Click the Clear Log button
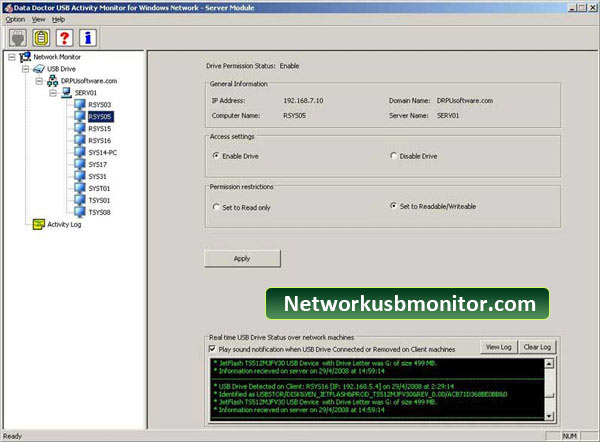The image size is (600, 442). click(537, 347)
